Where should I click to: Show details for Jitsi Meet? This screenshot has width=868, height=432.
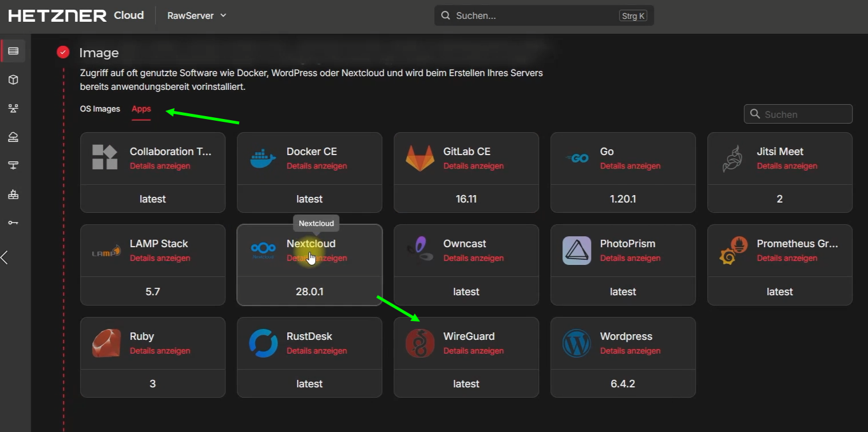(787, 166)
